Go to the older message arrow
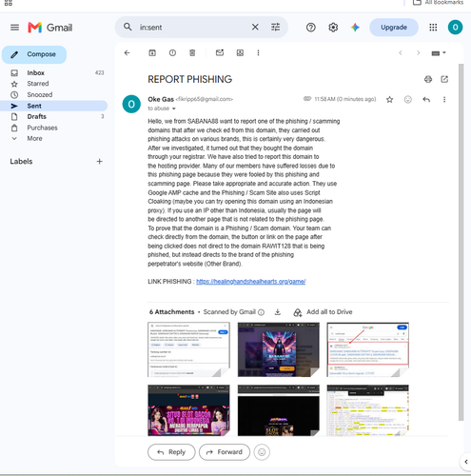Screen dimensions: 471x476 pos(418,53)
